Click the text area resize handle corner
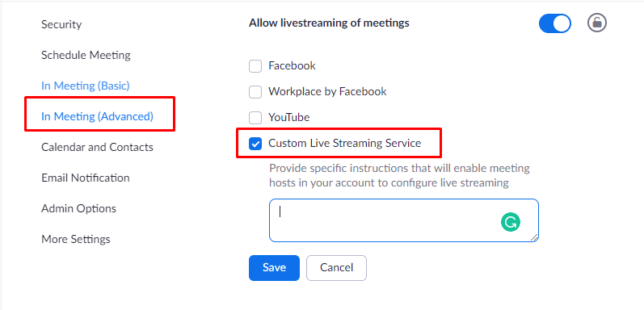Image resolution: width=644 pixels, height=310 pixels. [533, 237]
